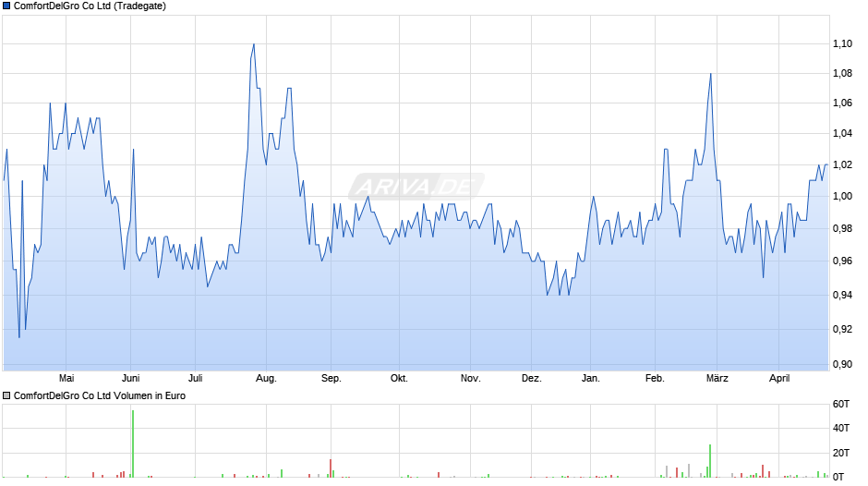The height and width of the screenshot is (486, 868).
Task: Click the 60T volume axis value
Action: tap(841, 405)
